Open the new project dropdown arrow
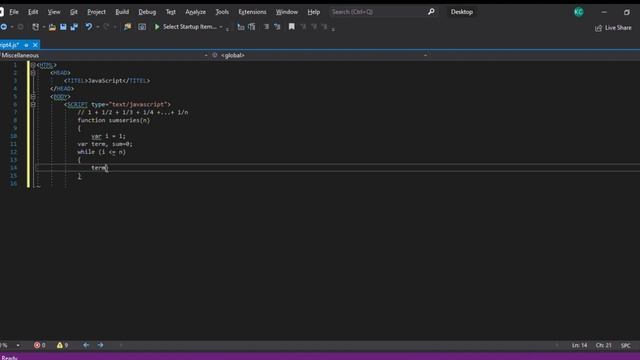 tap(43, 27)
